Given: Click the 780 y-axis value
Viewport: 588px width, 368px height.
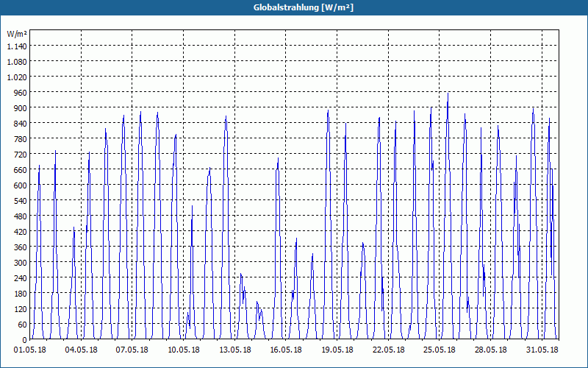Looking at the screenshot, I should (21, 138).
